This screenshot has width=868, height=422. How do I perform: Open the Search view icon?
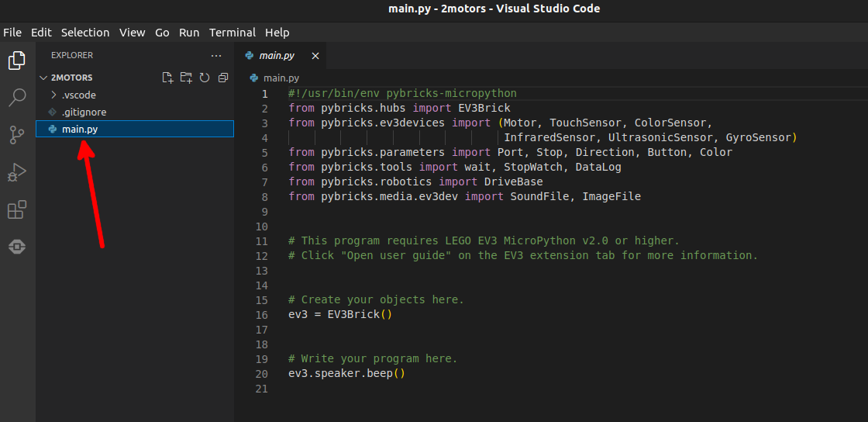click(x=17, y=98)
